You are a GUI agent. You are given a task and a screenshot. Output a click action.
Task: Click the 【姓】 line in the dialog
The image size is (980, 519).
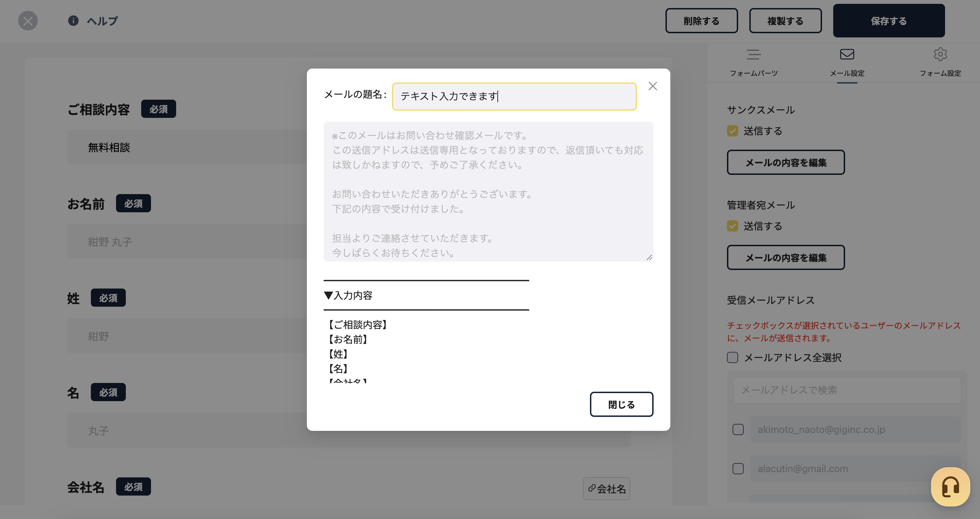point(338,354)
